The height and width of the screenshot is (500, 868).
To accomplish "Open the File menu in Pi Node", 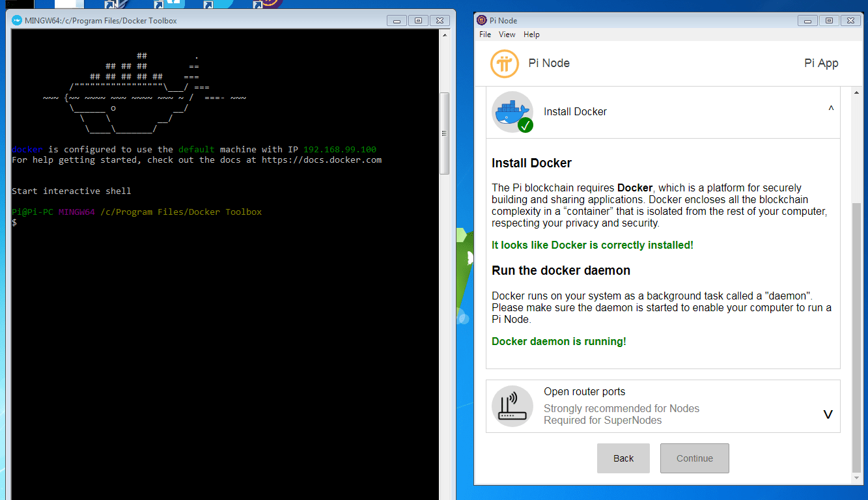I will click(485, 35).
